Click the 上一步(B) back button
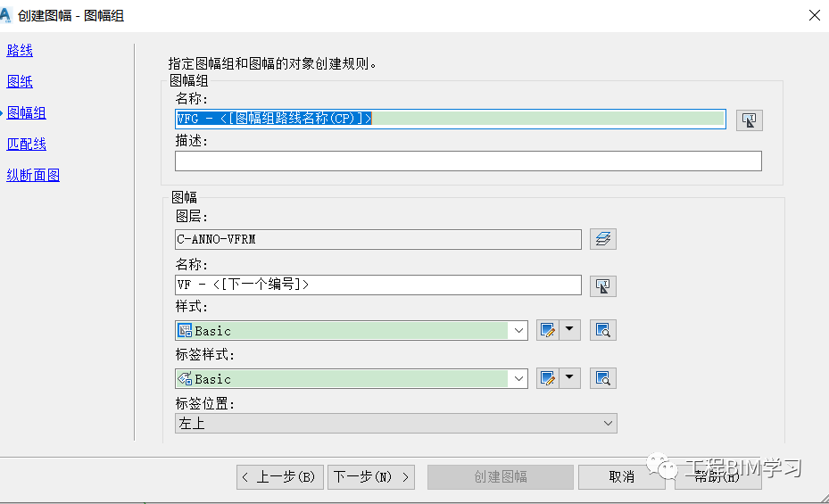 pyautogui.click(x=279, y=477)
